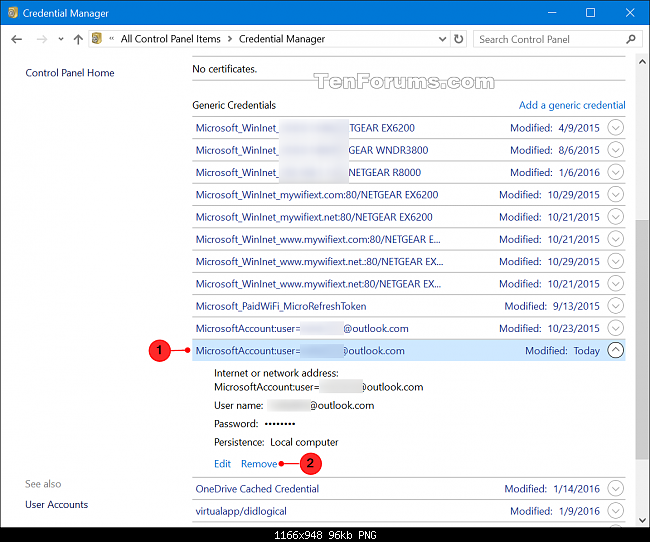Expand the 10/23/2015 MicrosoftAccount credential chevron
Screen dimensions: 650x542
click(x=616, y=329)
